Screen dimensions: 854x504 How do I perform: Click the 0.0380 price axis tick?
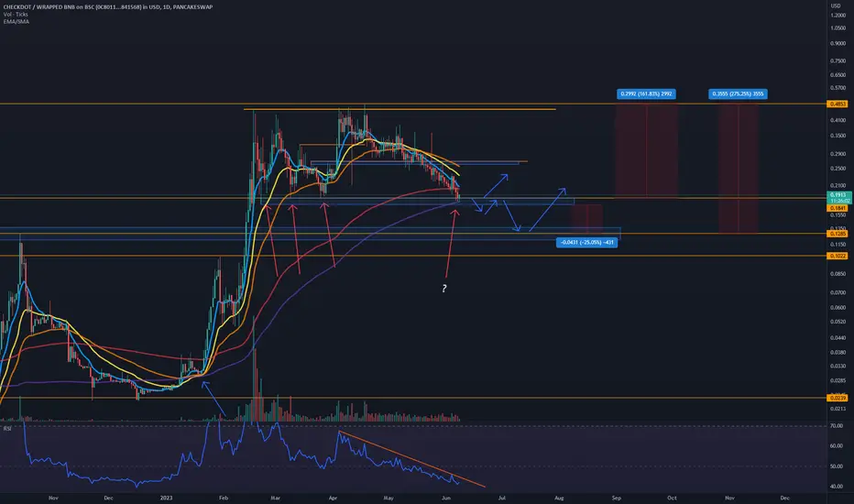[838, 353]
